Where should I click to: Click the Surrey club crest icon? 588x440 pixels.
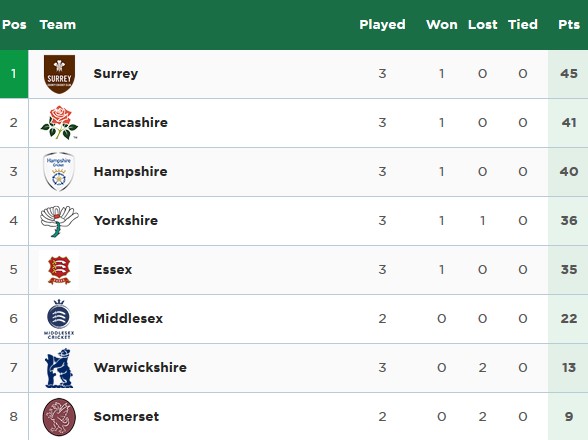point(59,74)
